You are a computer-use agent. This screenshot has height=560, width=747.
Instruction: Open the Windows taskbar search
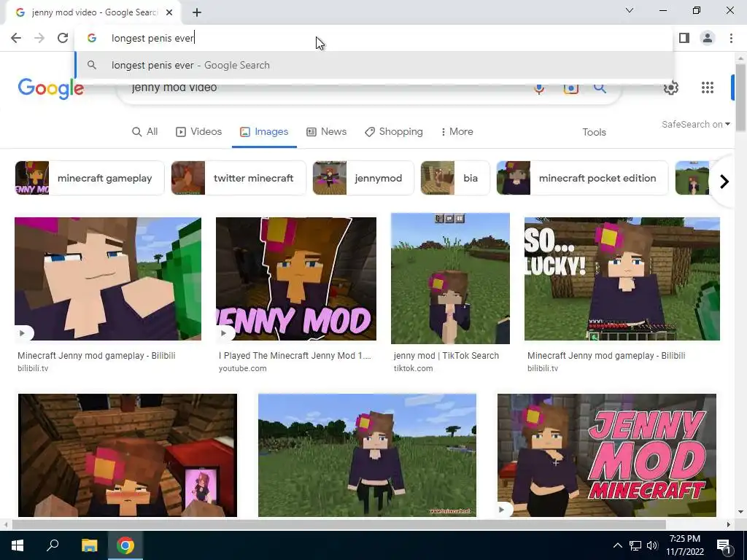click(x=53, y=545)
